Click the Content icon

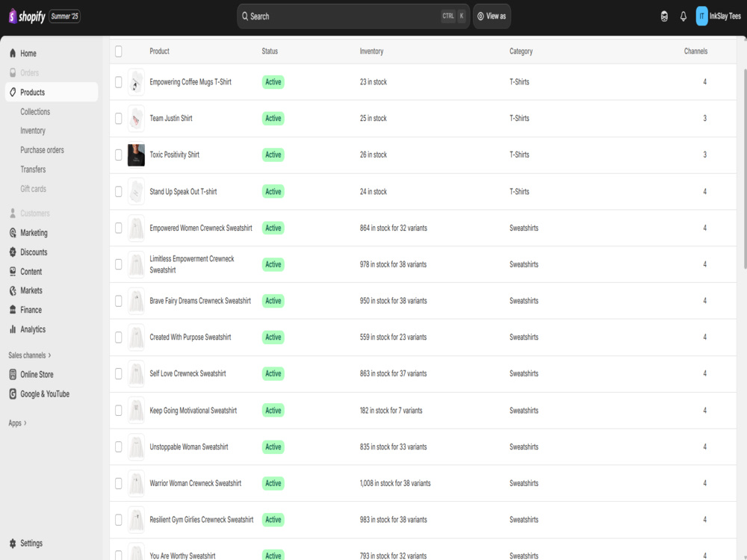click(13, 272)
